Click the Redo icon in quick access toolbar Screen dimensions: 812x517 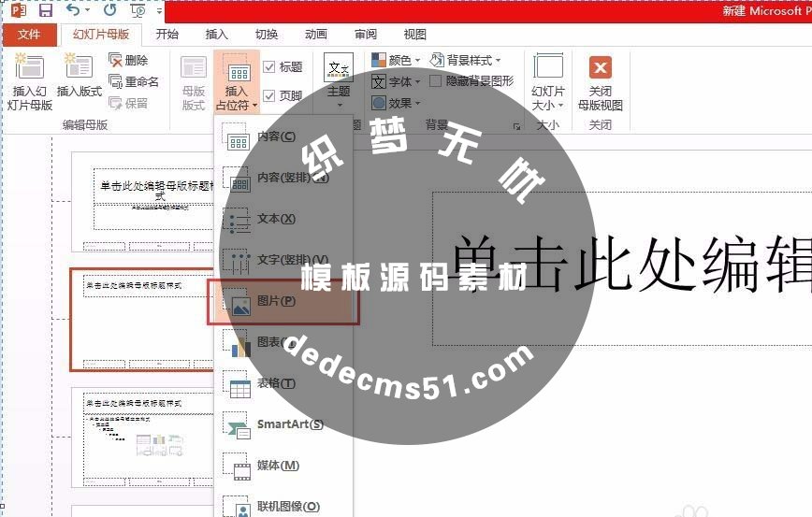coord(109,10)
